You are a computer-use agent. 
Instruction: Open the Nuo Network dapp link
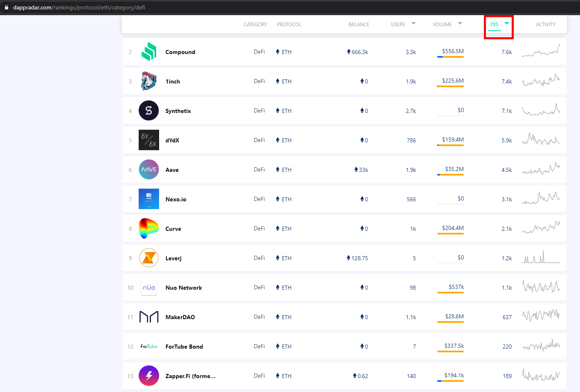[184, 288]
